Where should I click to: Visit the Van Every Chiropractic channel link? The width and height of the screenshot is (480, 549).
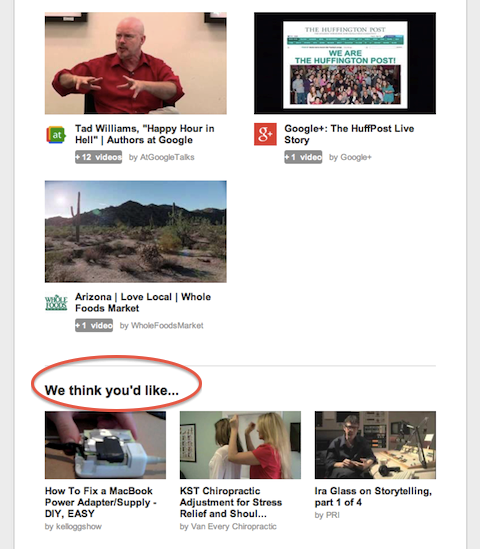234,527
